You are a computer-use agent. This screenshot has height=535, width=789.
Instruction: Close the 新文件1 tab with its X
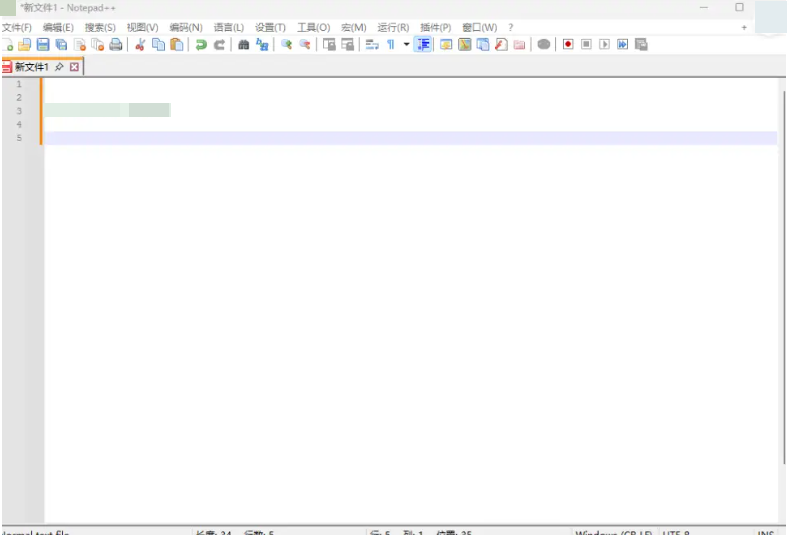[74, 67]
